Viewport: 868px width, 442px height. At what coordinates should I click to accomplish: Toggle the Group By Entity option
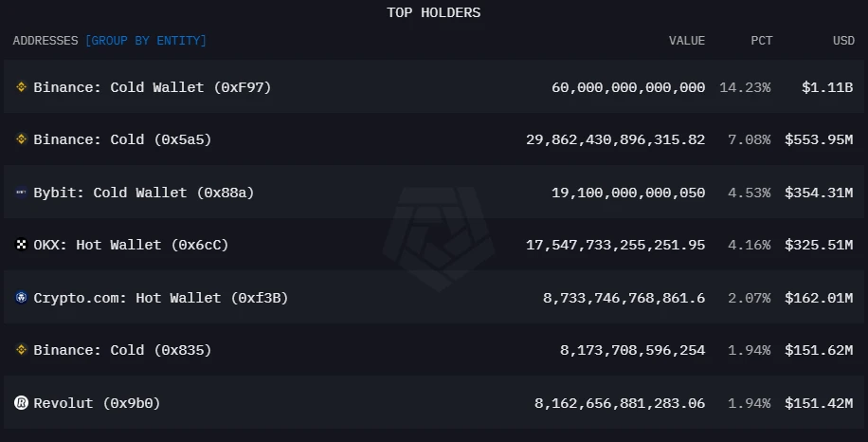click(145, 41)
